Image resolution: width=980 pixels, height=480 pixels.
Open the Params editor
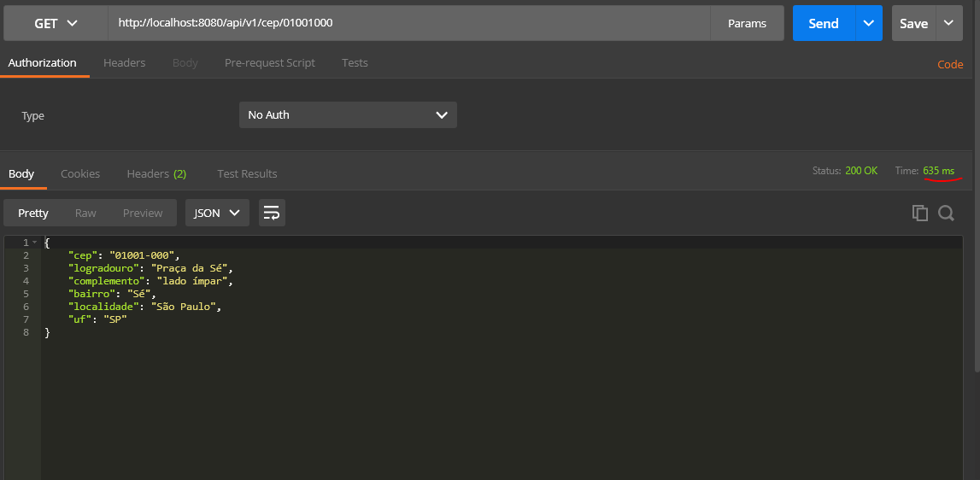click(747, 23)
